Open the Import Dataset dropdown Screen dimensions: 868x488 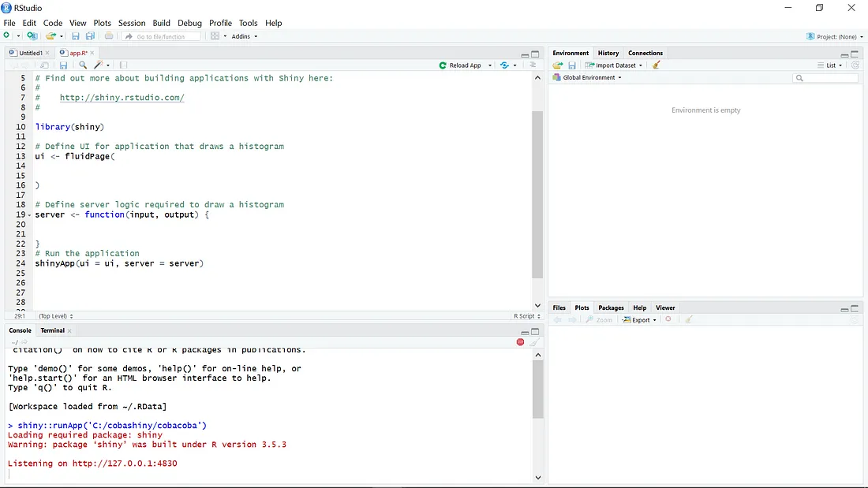pos(615,65)
